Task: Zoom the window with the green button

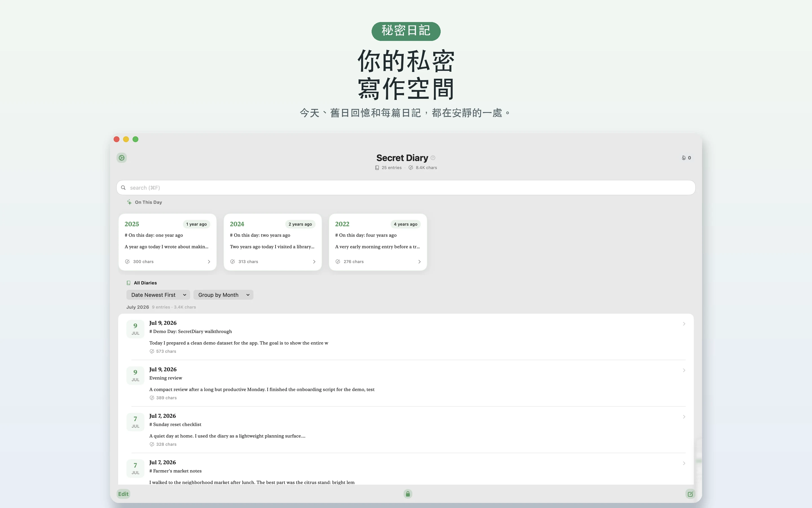Action: pos(135,139)
